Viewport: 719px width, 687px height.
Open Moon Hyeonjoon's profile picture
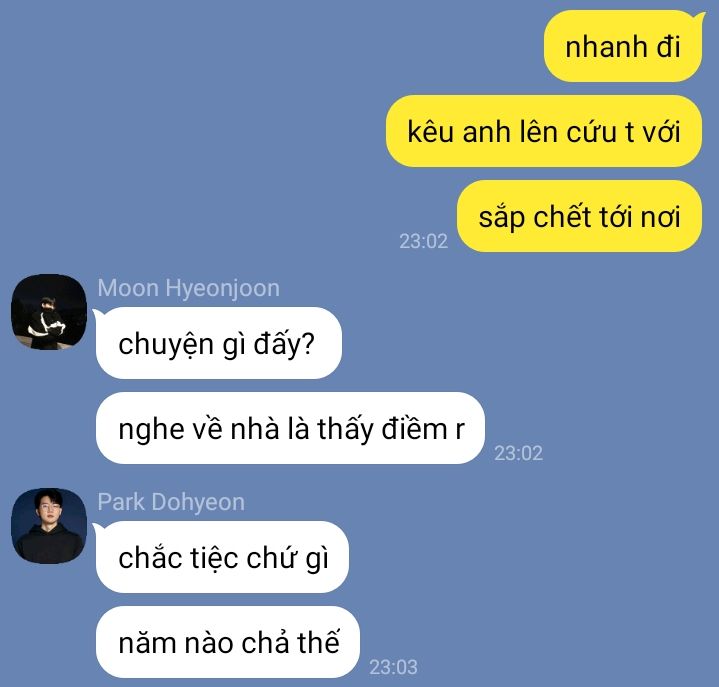[x=49, y=312]
